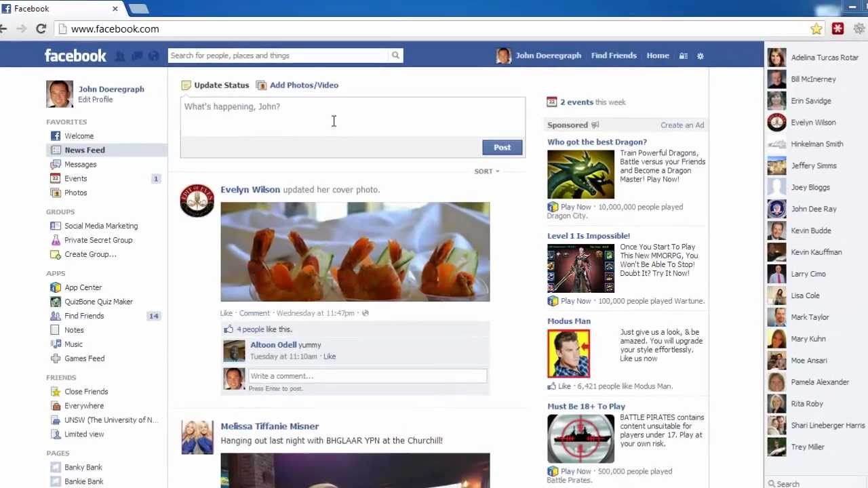Click the search magnifier icon
Image resolution: width=868 pixels, height=488 pixels.
pyautogui.click(x=395, y=56)
